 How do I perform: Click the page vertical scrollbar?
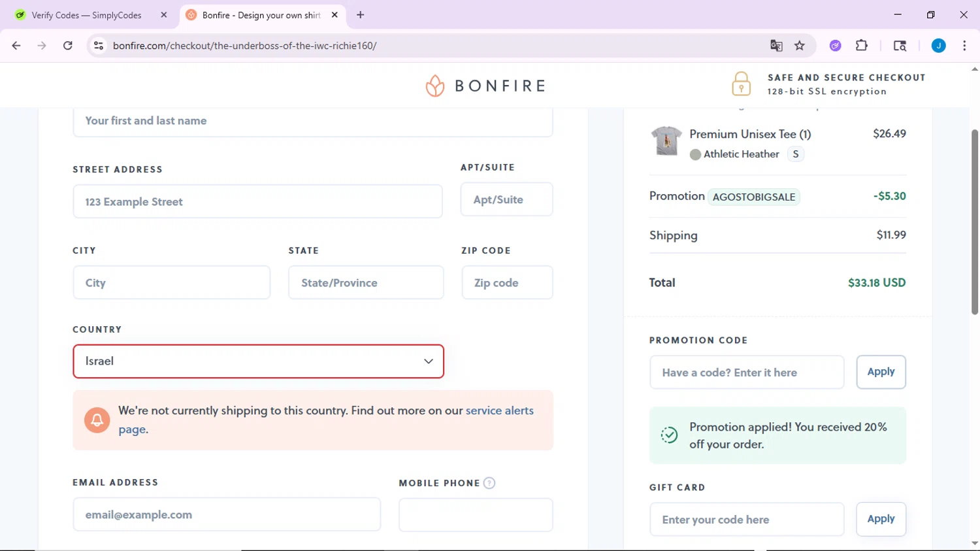pyautogui.click(x=974, y=222)
